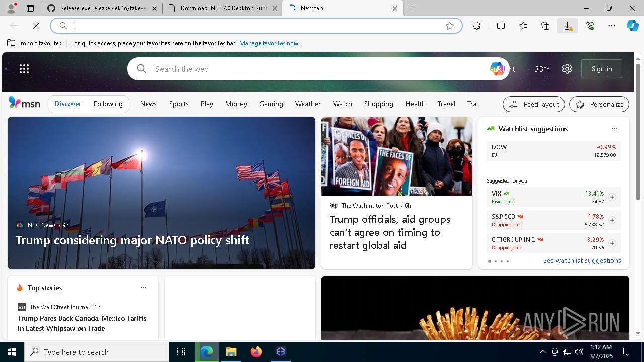This screenshot has width=644, height=362.
Task: Click Import favorites on favorites bar
Action: coord(34,43)
